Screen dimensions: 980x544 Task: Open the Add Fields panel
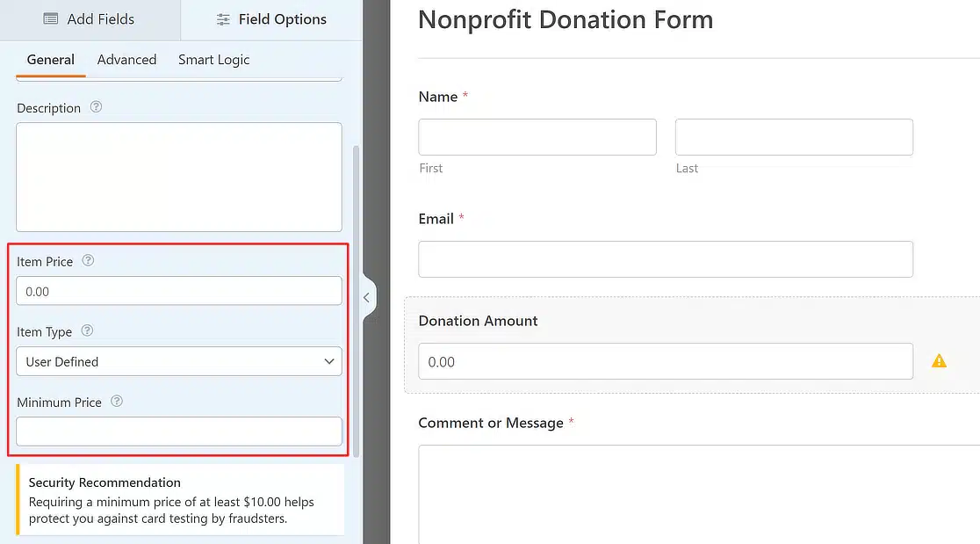coord(90,19)
